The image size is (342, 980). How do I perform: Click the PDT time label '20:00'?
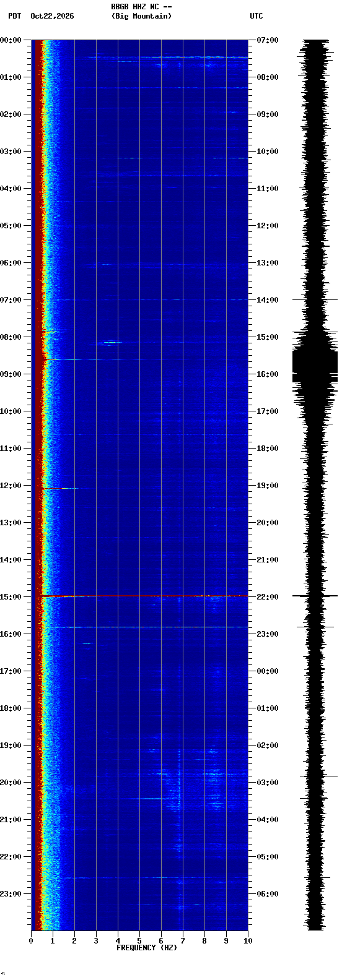click(11, 783)
